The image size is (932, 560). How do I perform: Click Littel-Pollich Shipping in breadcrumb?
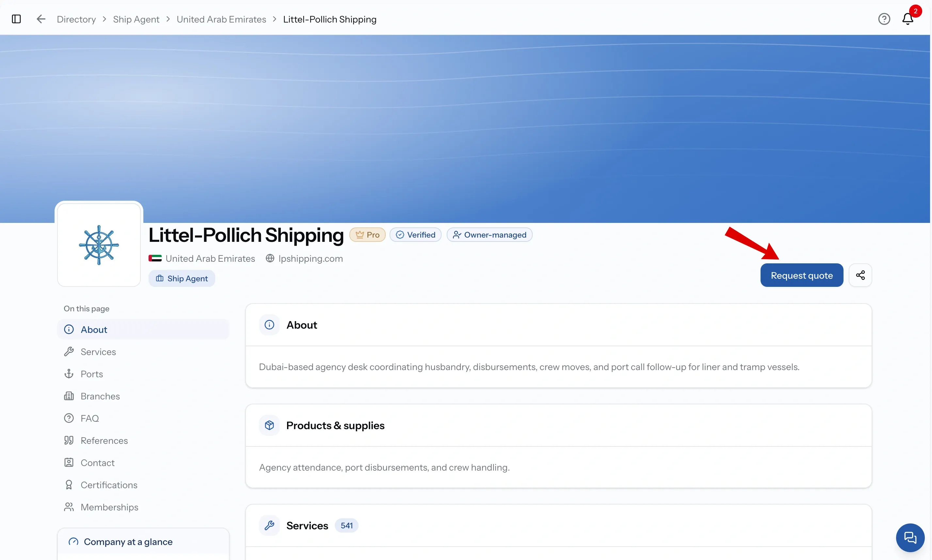(x=330, y=19)
